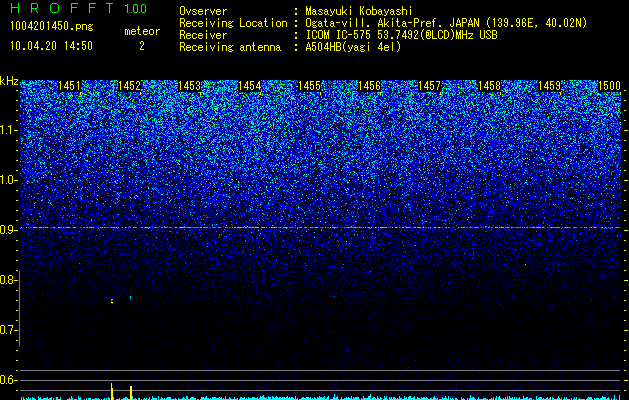Click the Receiving antenna label
The width and height of the screenshot is (629, 400).
click(230, 47)
